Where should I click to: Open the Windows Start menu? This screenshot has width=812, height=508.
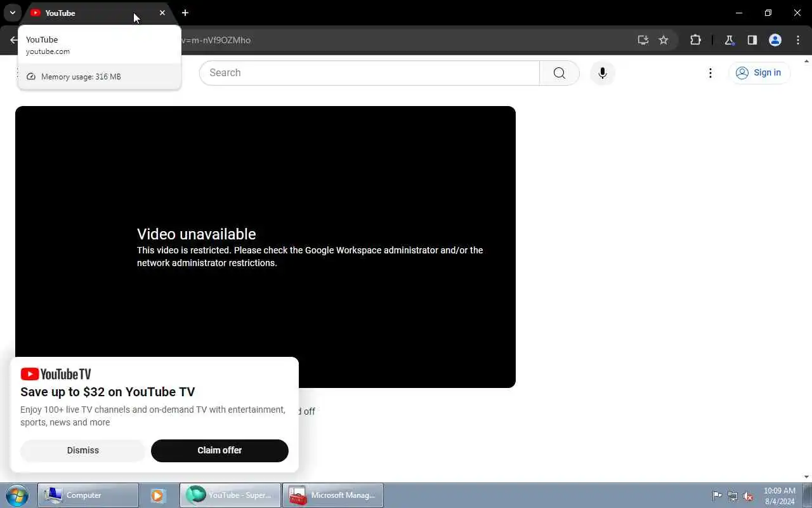17,495
